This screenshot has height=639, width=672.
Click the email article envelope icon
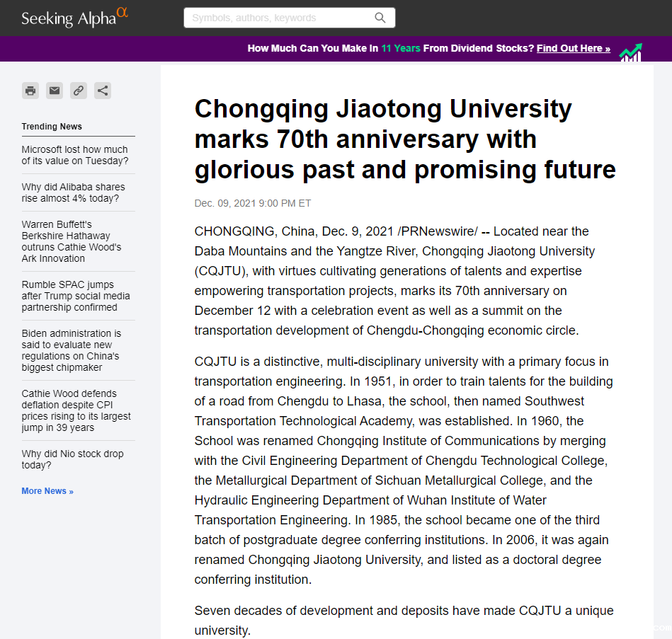click(55, 91)
